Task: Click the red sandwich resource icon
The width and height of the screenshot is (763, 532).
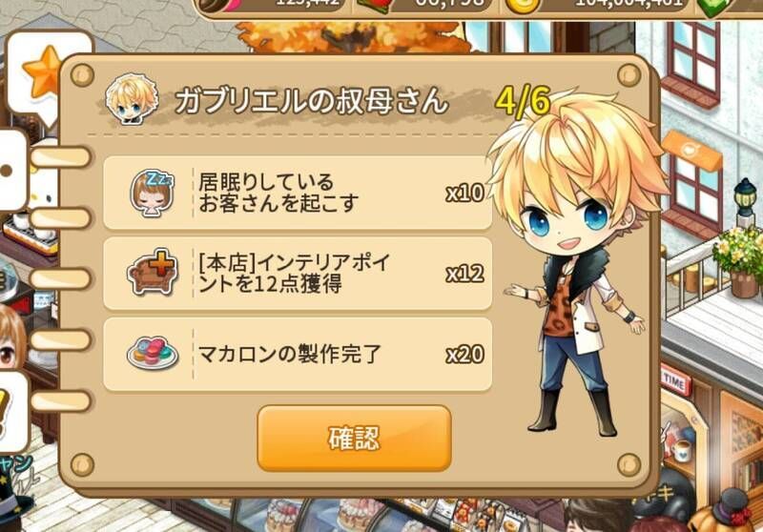Action: click(x=374, y=7)
